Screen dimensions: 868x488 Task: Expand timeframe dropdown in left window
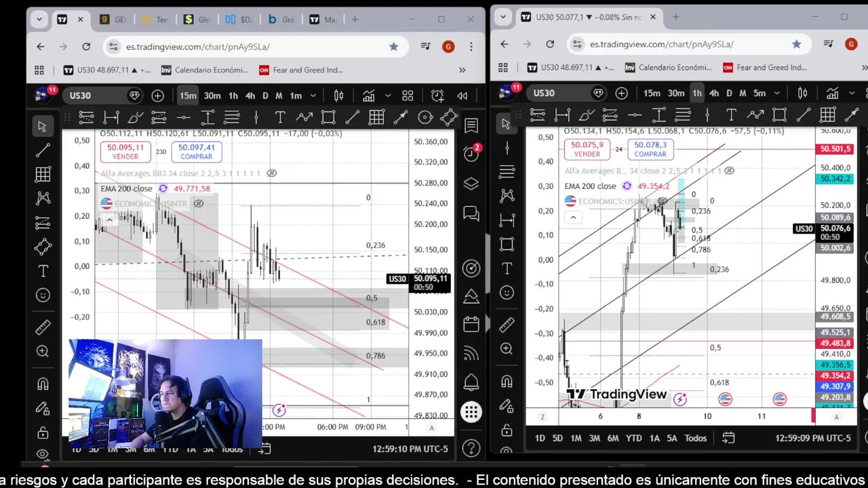click(313, 96)
